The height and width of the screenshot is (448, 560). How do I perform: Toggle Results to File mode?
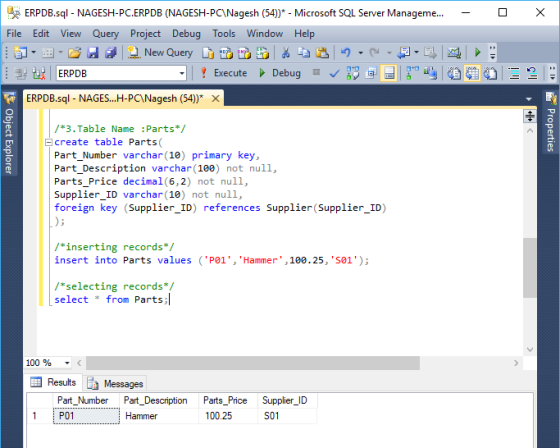point(490,73)
